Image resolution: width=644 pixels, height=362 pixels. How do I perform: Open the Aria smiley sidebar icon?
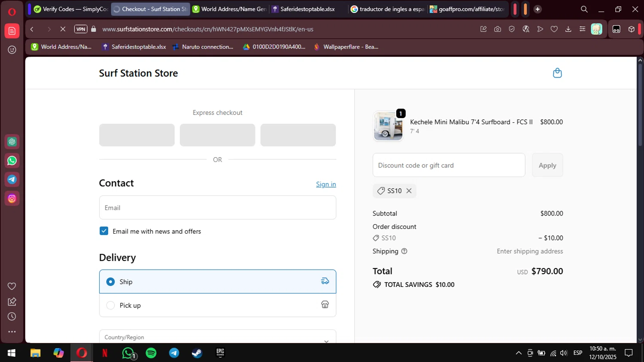[12, 50]
